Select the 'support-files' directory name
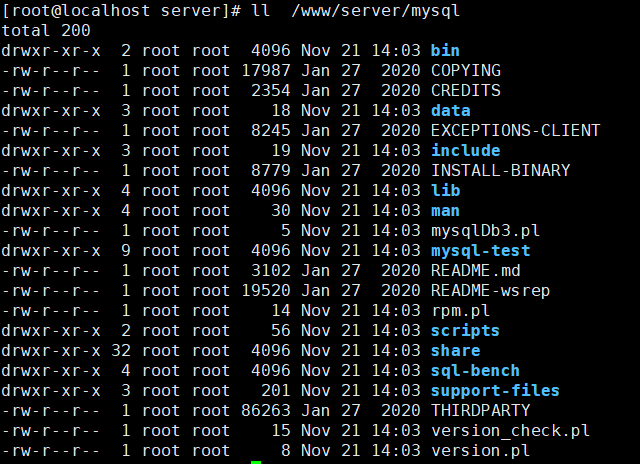Viewport: 640px width, 464px height. (496, 391)
